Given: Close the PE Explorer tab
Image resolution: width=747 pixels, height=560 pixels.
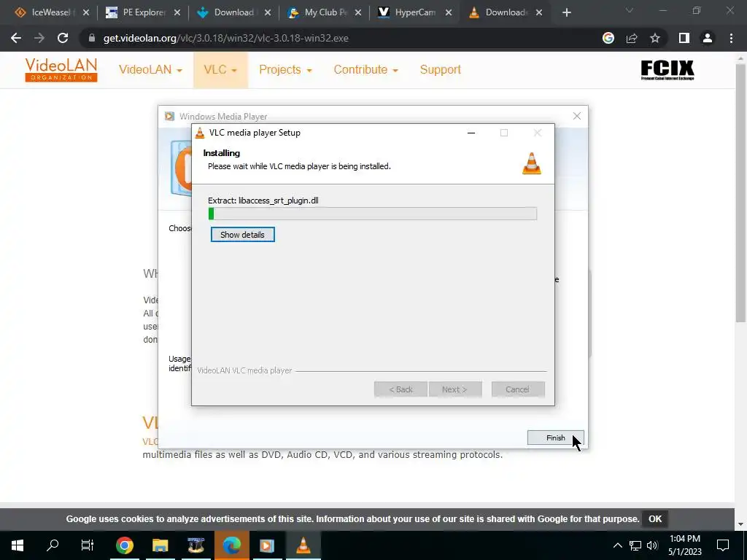Looking at the screenshot, I should pyautogui.click(x=177, y=13).
